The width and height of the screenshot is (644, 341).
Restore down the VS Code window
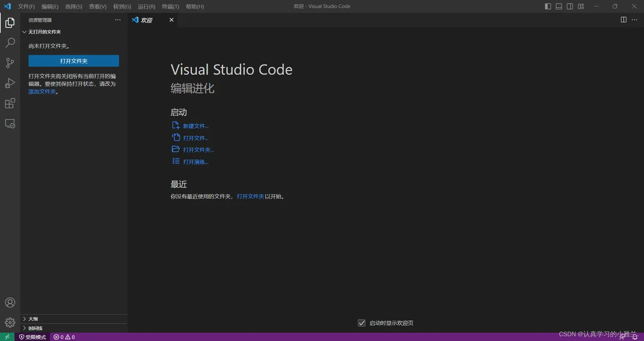[615, 6]
